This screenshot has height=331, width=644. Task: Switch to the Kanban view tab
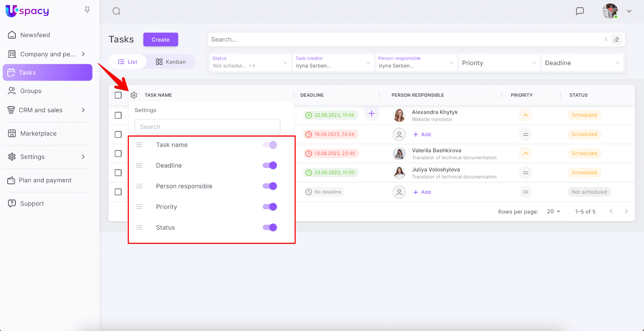click(171, 62)
